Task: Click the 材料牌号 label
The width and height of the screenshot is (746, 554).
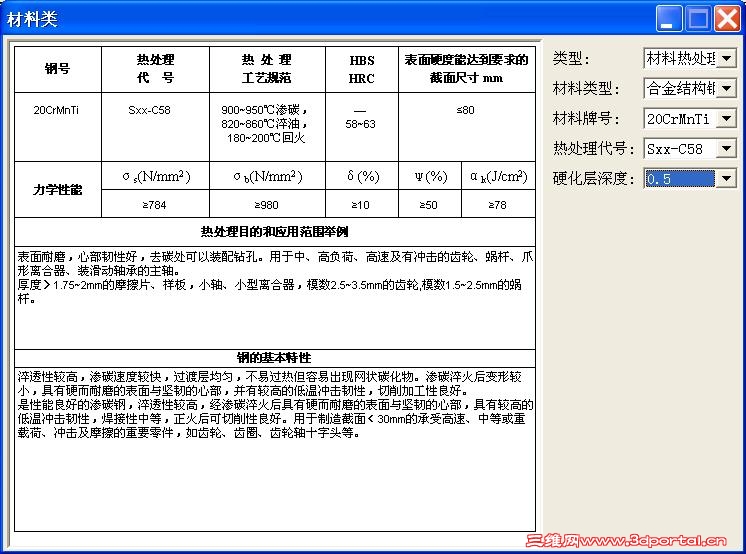Action: pos(586,119)
